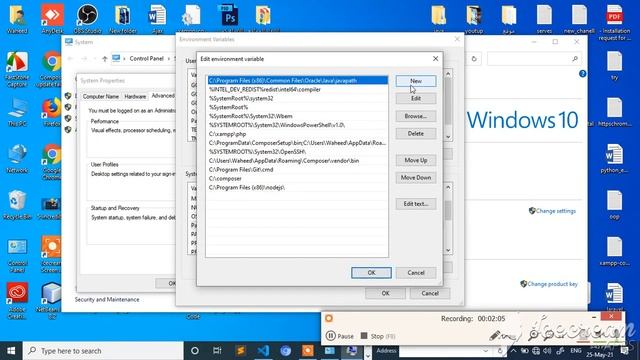Click the Delete button for the selected path
The height and width of the screenshot is (360, 640).
coord(416,133)
